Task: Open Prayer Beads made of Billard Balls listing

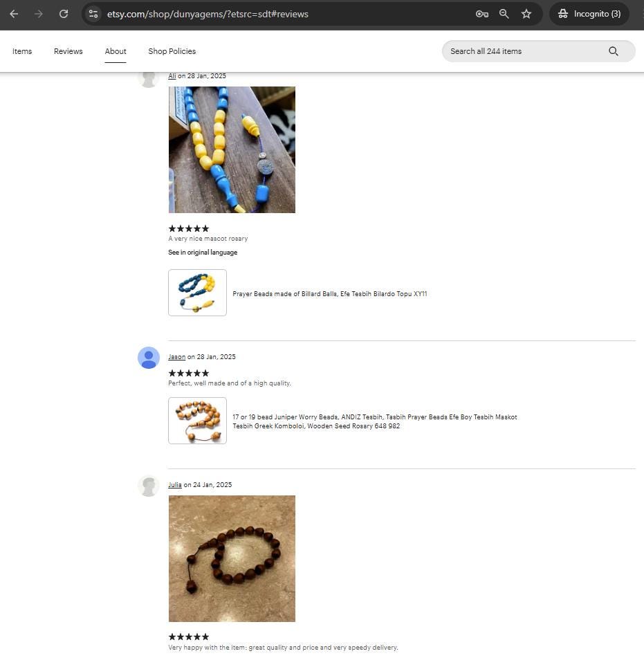Action: (x=330, y=294)
